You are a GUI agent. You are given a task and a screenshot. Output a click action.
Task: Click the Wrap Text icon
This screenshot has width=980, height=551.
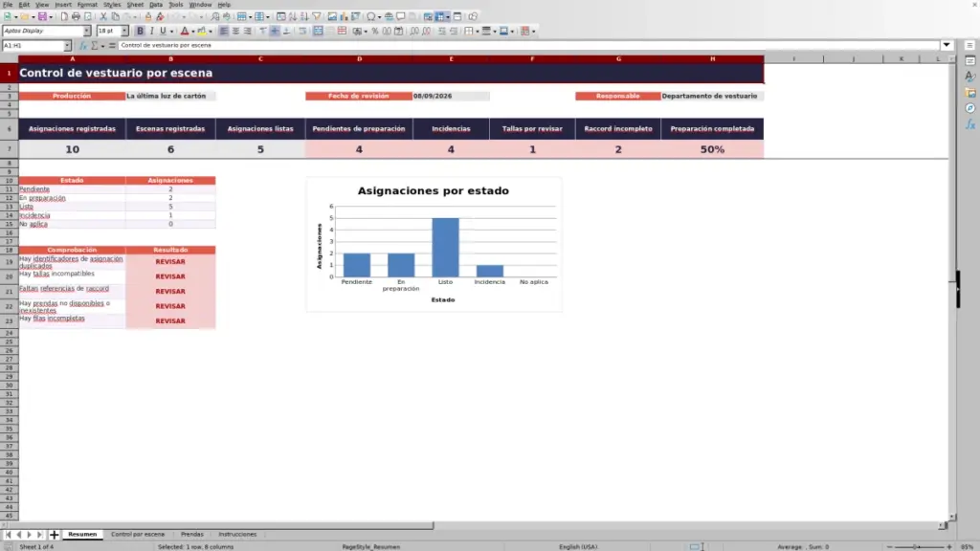click(x=302, y=32)
